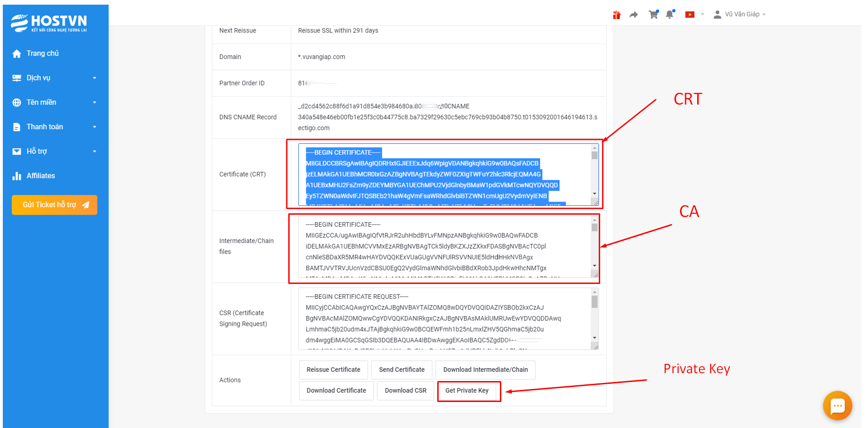Expand the Hỗ trợ support menu
Viewport: 868px width, 428px height.
[54, 151]
